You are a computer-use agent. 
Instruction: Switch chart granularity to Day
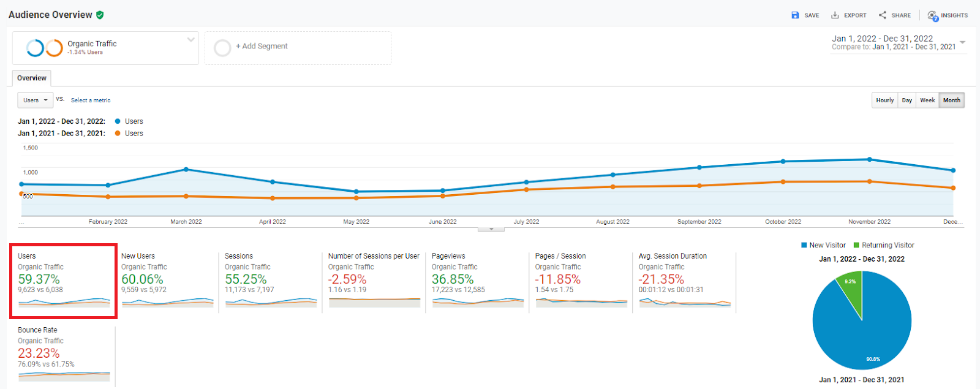coord(907,100)
